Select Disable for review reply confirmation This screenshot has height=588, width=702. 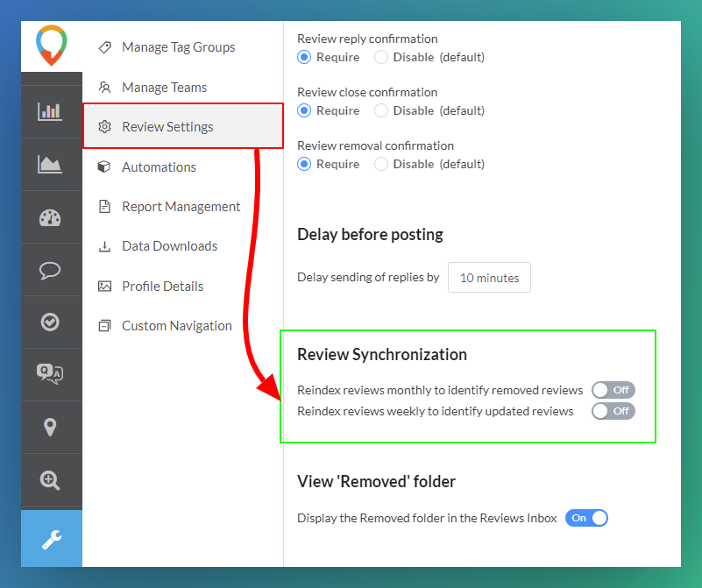tap(381, 57)
